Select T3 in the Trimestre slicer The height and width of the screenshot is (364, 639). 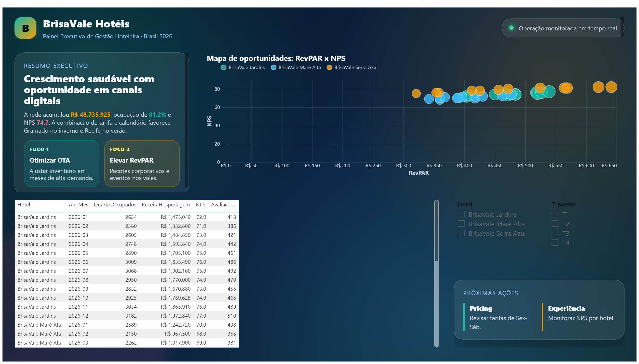[555, 233]
